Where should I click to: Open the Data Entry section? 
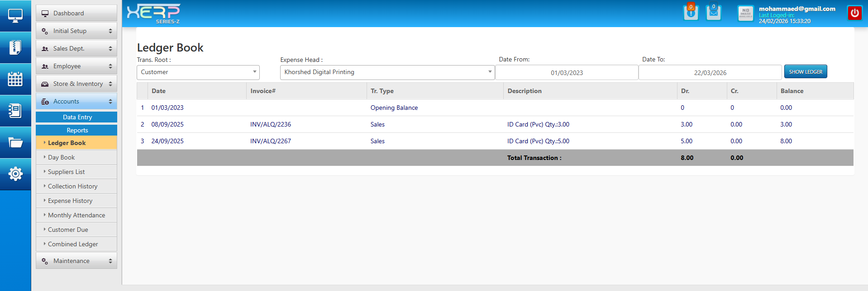(x=77, y=117)
